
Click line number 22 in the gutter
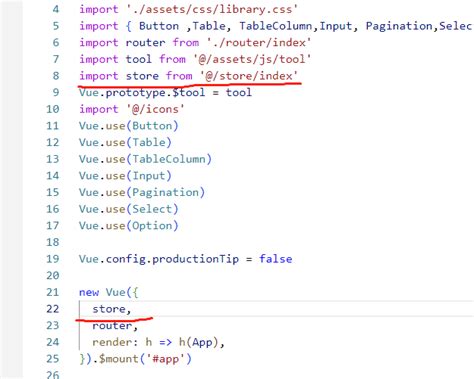(x=53, y=309)
